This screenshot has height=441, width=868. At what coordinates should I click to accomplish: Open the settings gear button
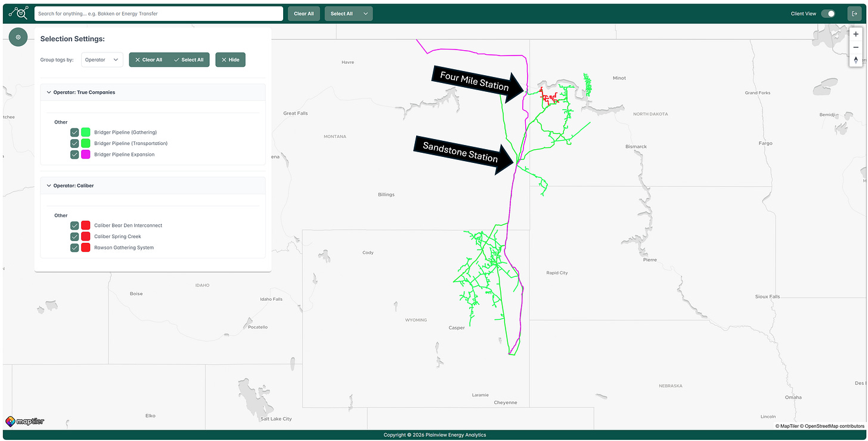click(18, 37)
